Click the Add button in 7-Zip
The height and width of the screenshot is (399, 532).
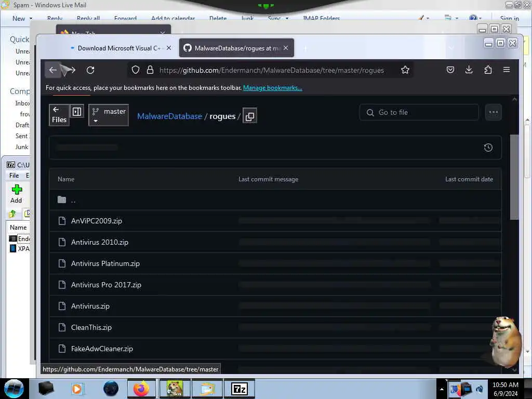(x=16, y=194)
